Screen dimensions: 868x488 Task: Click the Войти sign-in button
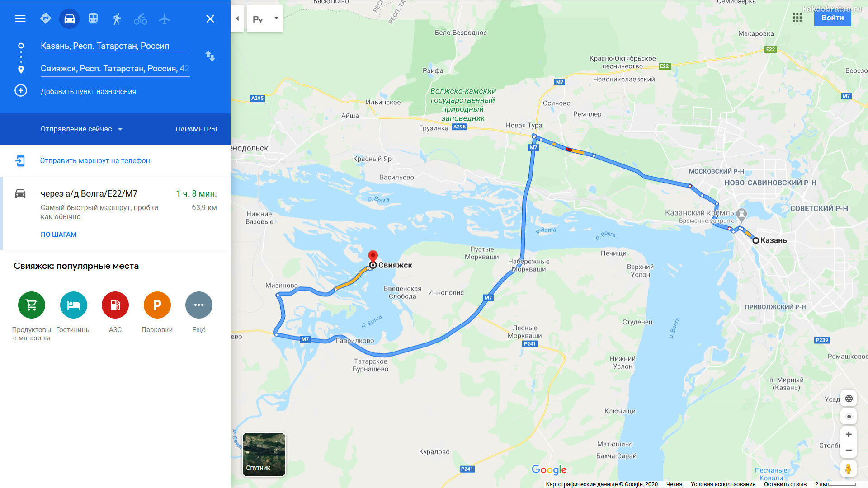click(x=832, y=18)
